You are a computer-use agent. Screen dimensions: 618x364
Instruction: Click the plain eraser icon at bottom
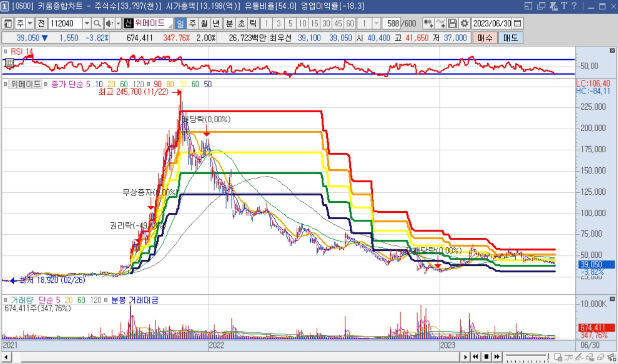click(x=600, y=357)
